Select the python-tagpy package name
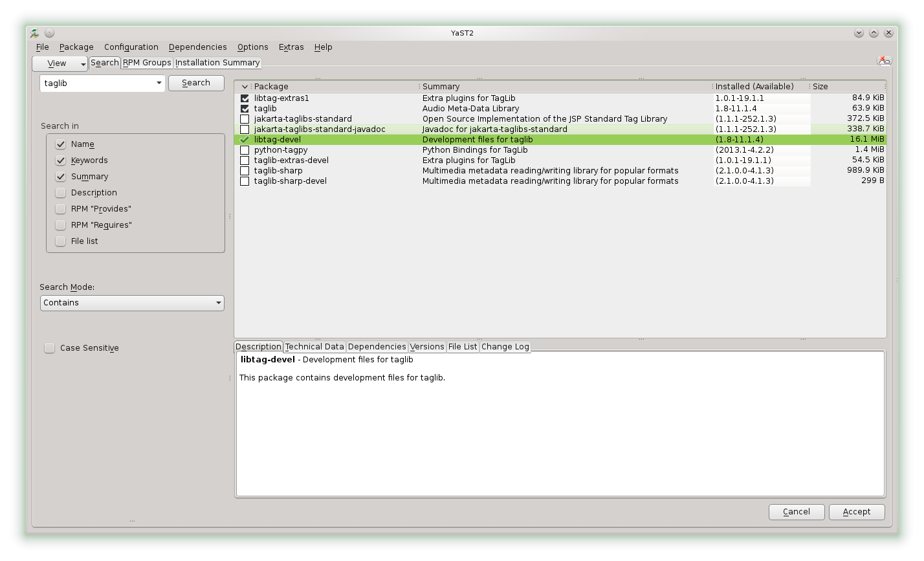 coord(281,150)
